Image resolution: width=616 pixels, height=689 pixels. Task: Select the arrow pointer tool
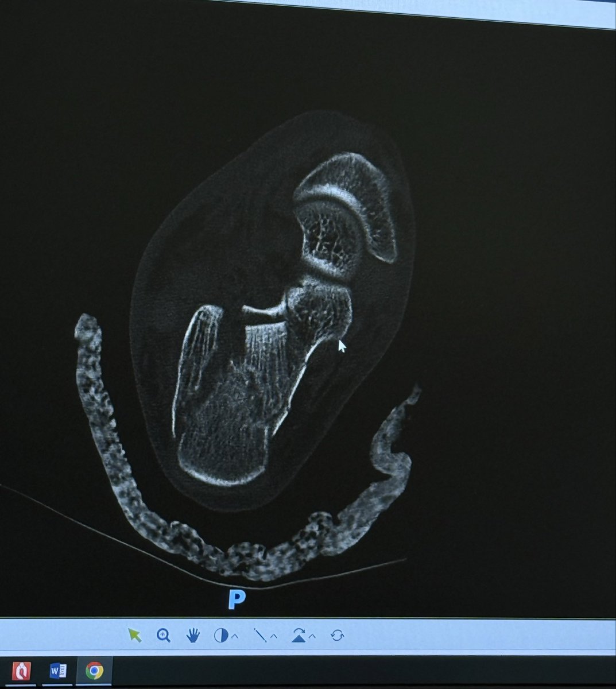(x=135, y=635)
